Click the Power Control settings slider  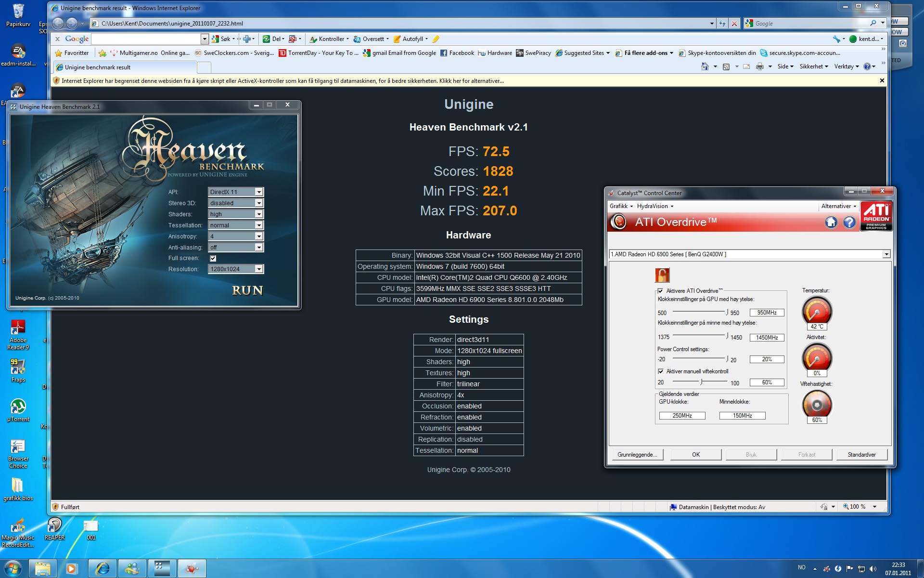pos(700,359)
